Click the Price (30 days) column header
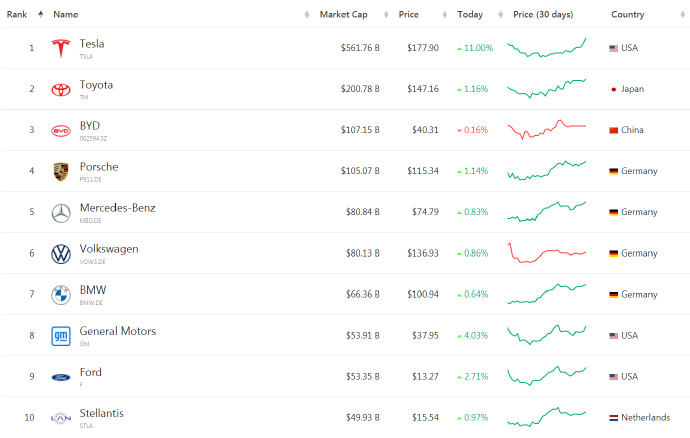 (543, 15)
